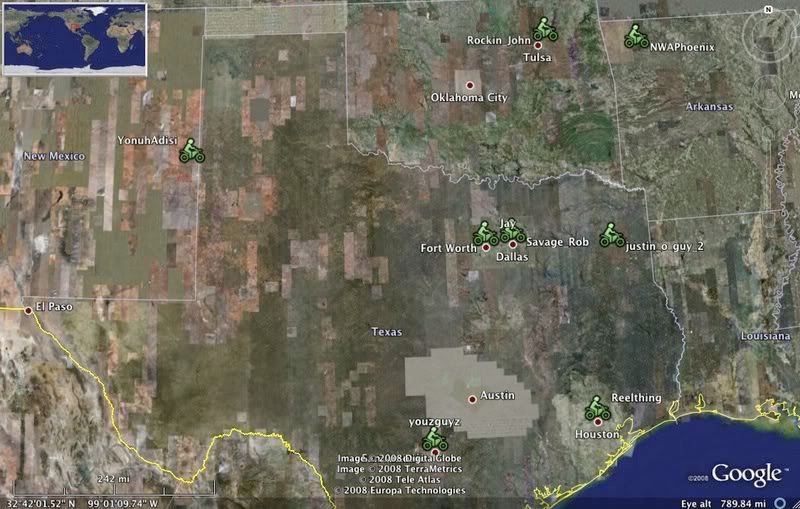Screen dimensions: 800x509
Task: Click the window resize grip corner
Action: pos(795,504)
